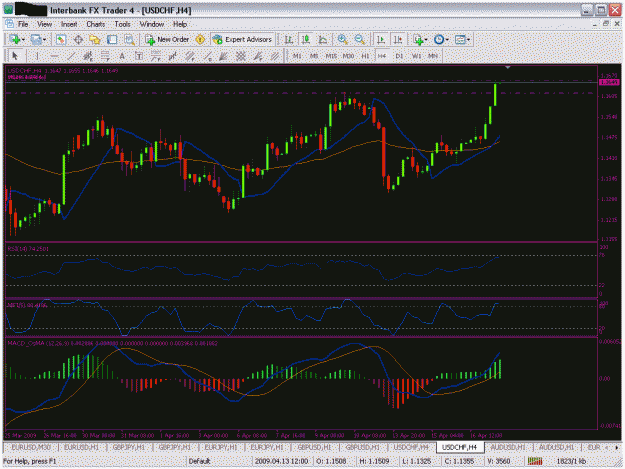Image resolution: width=625 pixels, height=469 pixels.
Task: Switch timeframe to W1
Action: (x=416, y=56)
